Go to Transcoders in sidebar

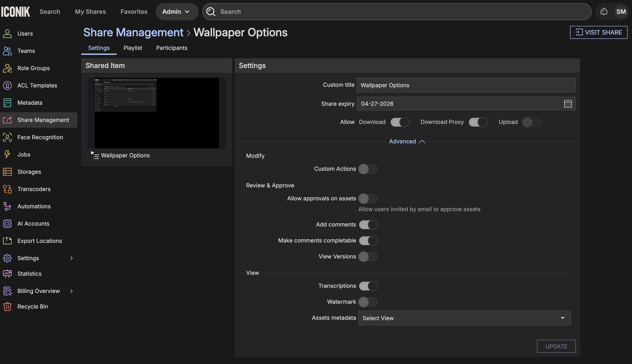coord(34,189)
